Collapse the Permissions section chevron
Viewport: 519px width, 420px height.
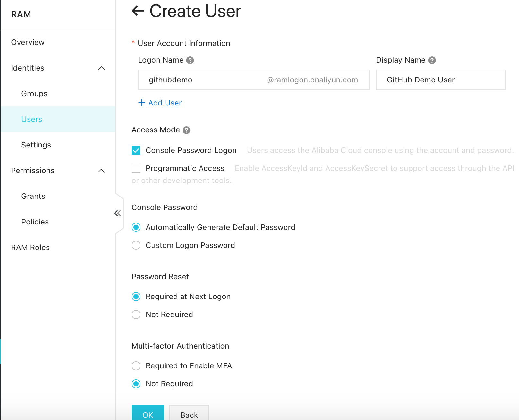pyautogui.click(x=101, y=171)
